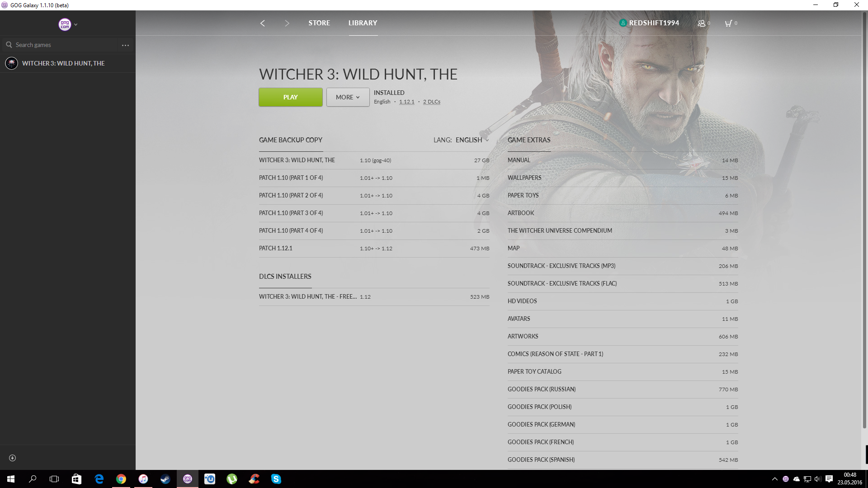Download the ARTBOOK extra
The width and height of the screenshot is (868, 488).
(x=623, y=213)
